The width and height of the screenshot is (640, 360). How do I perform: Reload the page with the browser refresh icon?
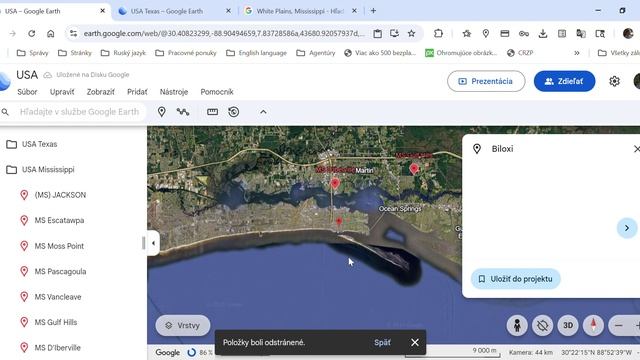click(31, 33)
